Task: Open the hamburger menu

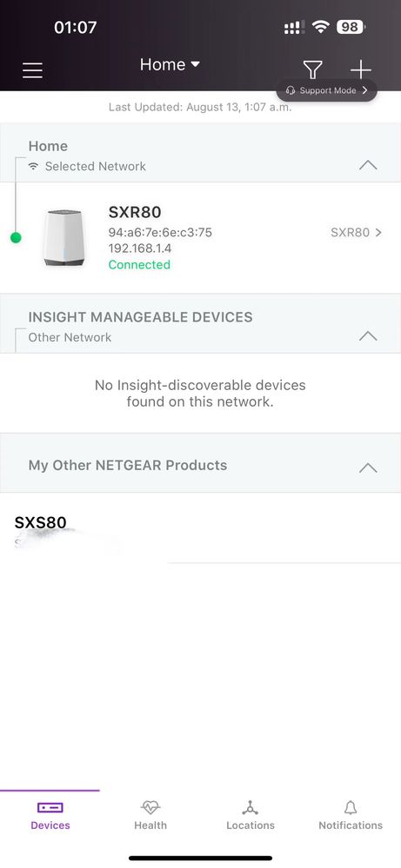Action: point(32,70)
